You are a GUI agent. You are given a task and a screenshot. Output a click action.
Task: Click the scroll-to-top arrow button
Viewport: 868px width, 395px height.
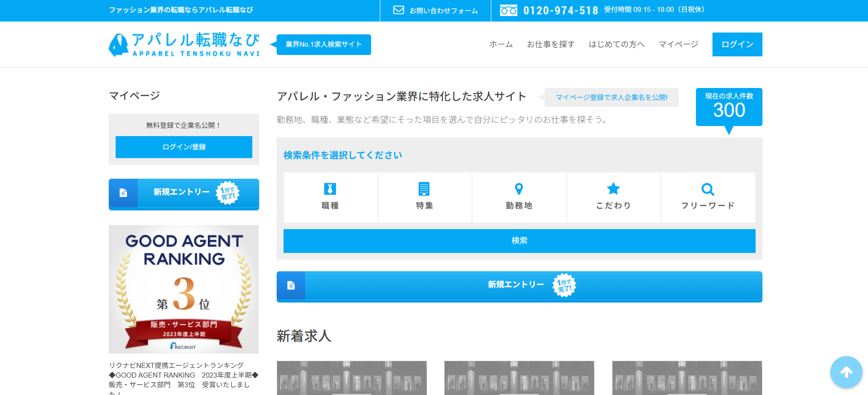click(x=846, y=372)
